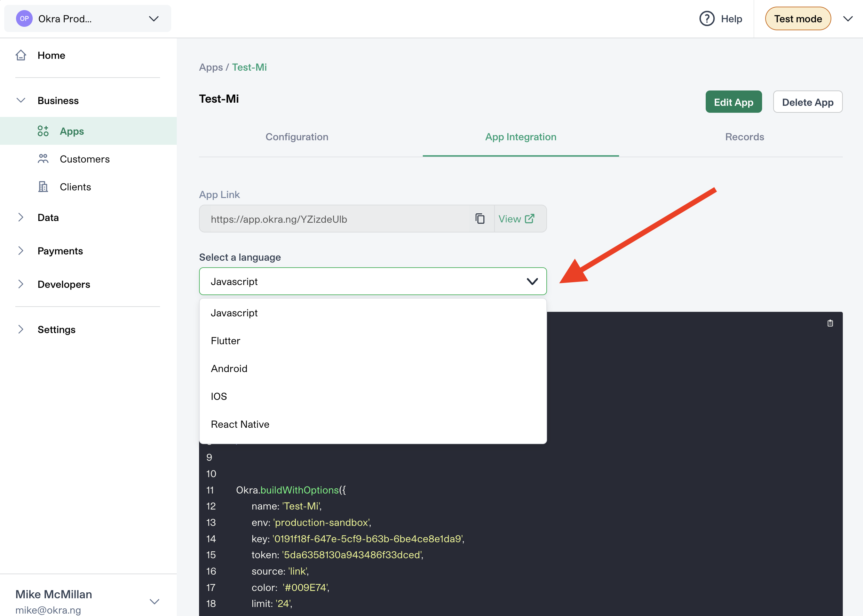
Task: Open Clients in the sidebar
Action: (75, 187)
